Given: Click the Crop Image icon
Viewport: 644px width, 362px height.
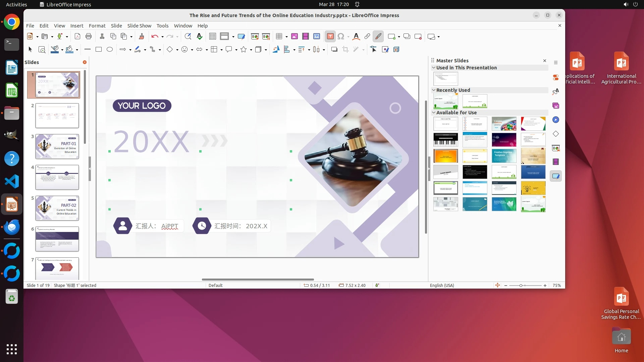Looking at the screenshot, I should tap(345, 50).
